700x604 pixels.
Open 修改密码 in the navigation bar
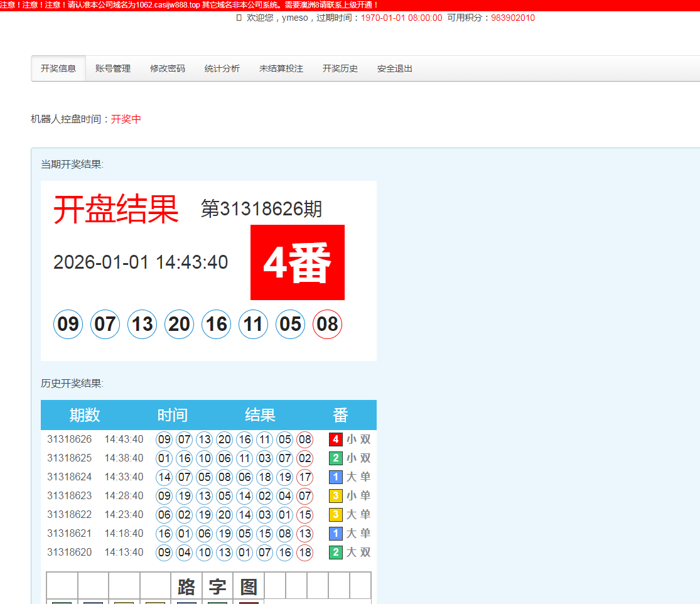point(168,68)
